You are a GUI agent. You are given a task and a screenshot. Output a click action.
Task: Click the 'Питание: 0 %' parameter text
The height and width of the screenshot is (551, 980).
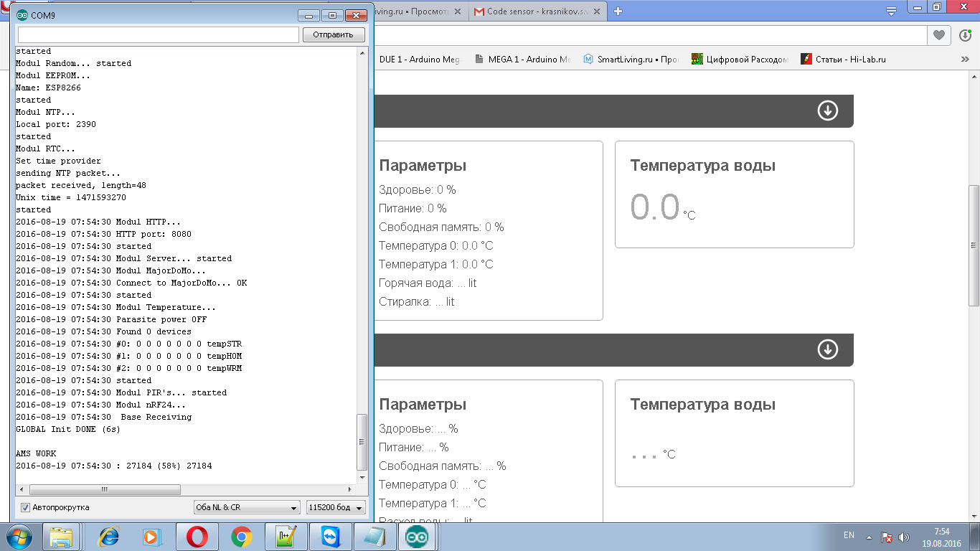click(x=413, y=209)
